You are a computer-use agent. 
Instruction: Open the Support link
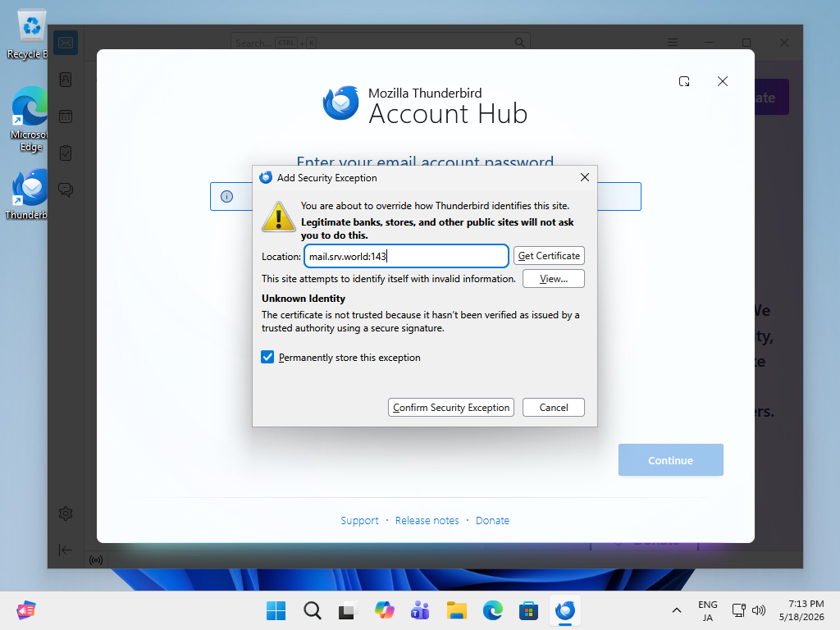pyautogui.click(x=359, y=521)
